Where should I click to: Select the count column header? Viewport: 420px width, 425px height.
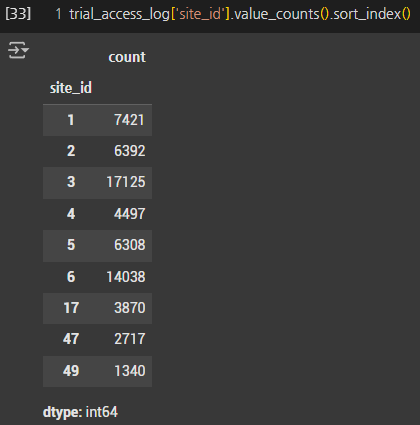[x=127, y=57]
